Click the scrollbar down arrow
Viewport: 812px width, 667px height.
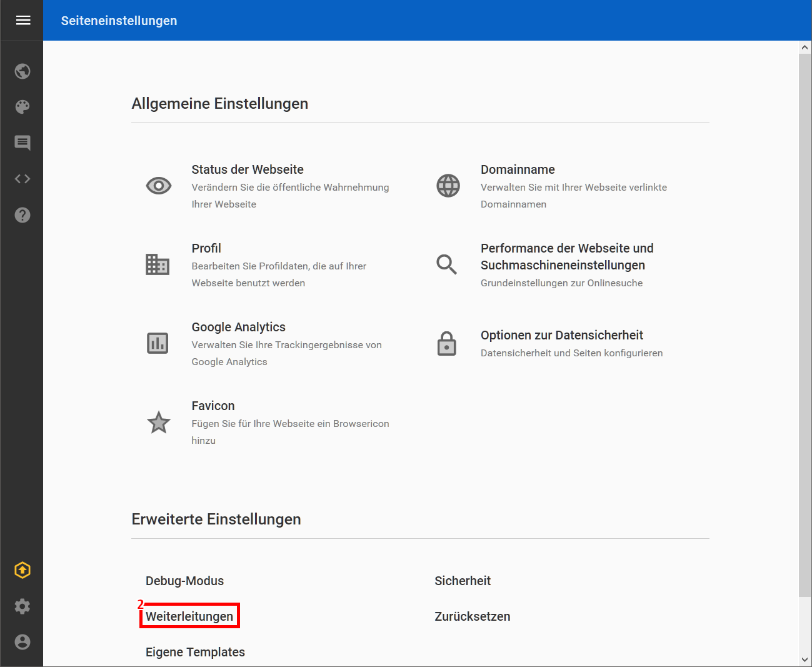click(804, 659)
